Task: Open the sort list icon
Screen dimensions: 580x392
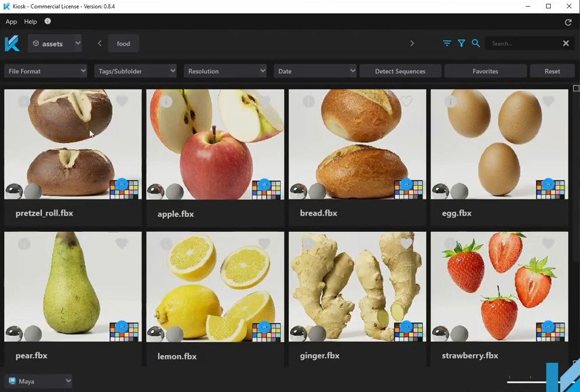Action: point(447,43)
